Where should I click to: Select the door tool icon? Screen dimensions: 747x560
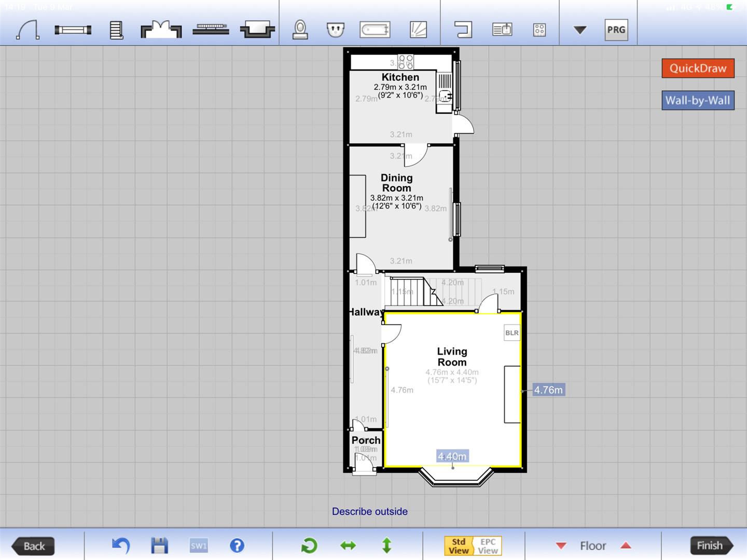point(28,30)
